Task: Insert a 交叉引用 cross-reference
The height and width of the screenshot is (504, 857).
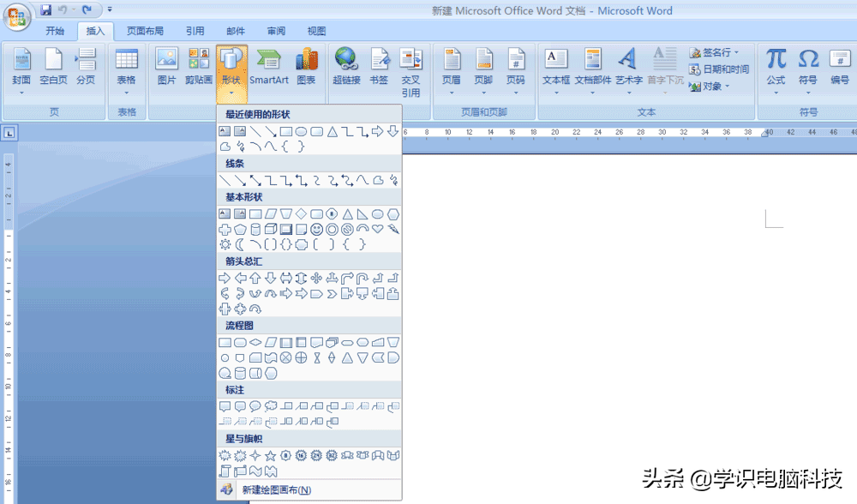Action: (411, 73)
